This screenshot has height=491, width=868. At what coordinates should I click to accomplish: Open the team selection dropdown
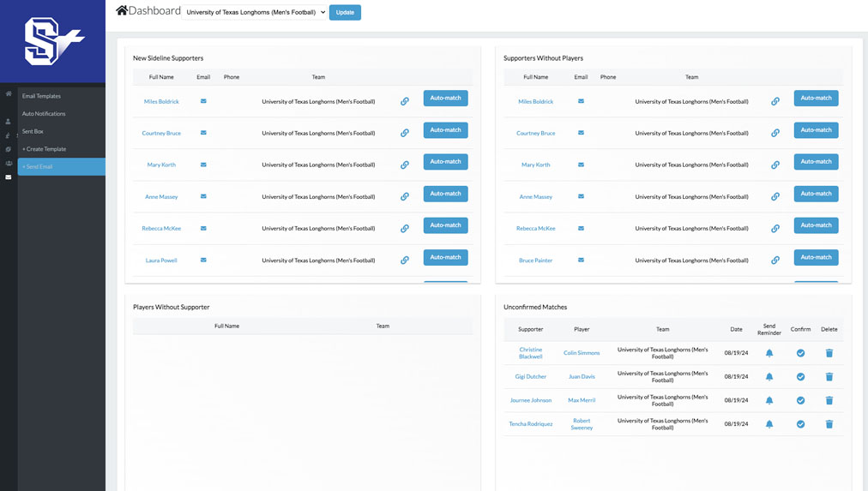[256, 13]
